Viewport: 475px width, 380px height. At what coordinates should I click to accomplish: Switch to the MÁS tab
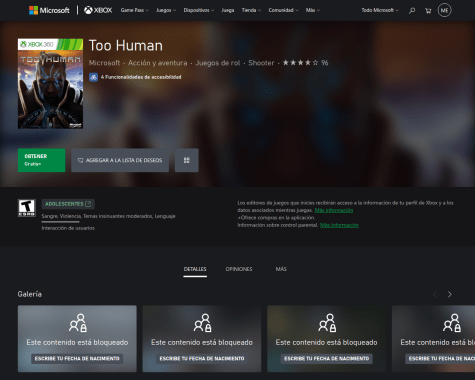(x=281, y=269)
